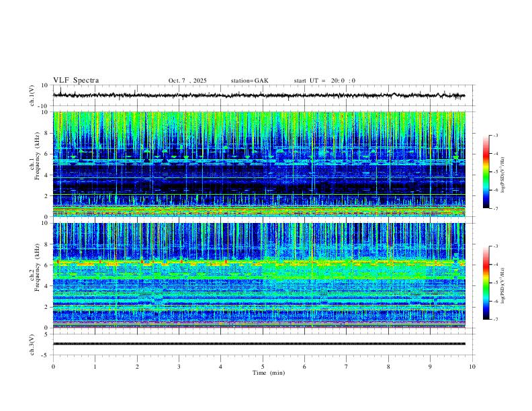
Task: Click the lower log(PSD) colorbar label
Action: (x=503, y=286)
